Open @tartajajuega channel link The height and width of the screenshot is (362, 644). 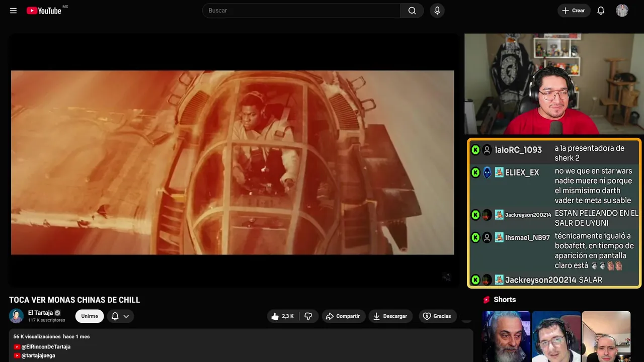(38, 355)
